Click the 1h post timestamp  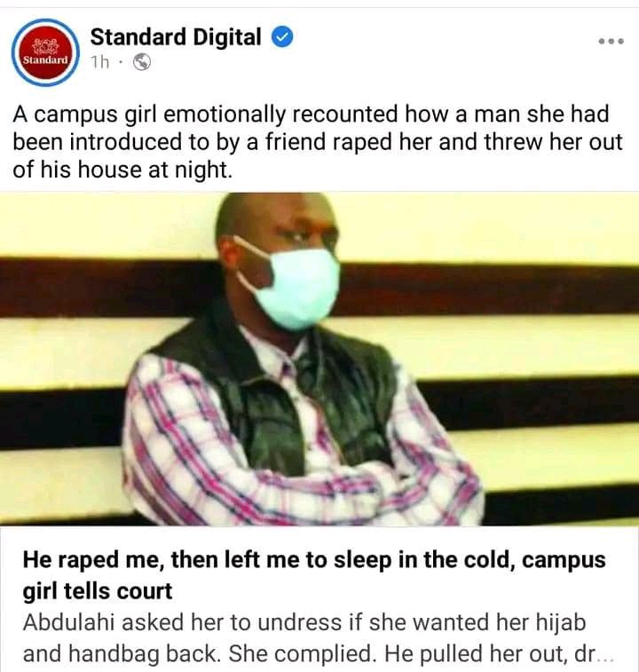(x=100, y=62)
